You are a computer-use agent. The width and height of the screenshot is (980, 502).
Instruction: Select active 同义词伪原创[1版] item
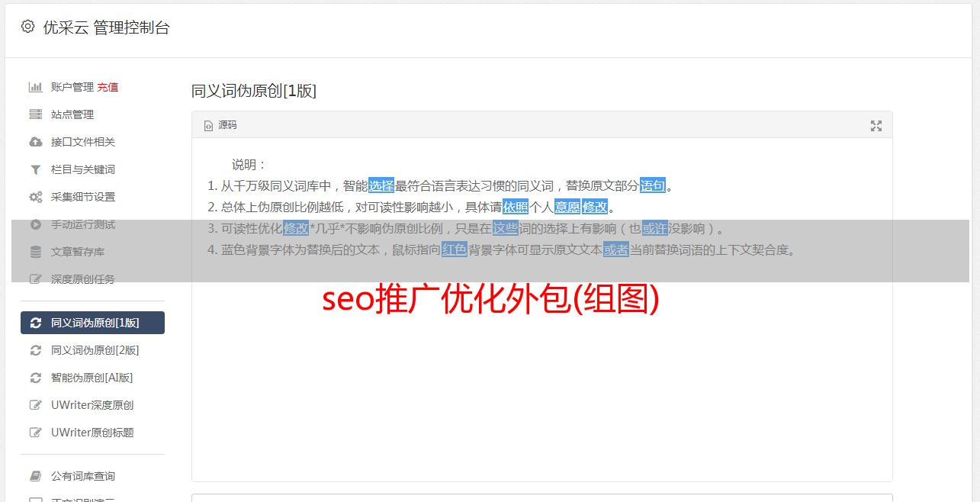point(92,323)
